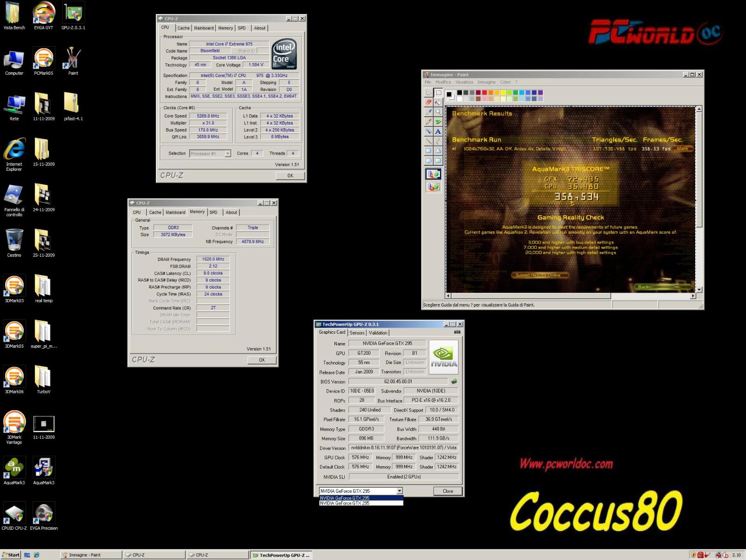Choose the Fill With Color bucket tool

coord(438,102)
